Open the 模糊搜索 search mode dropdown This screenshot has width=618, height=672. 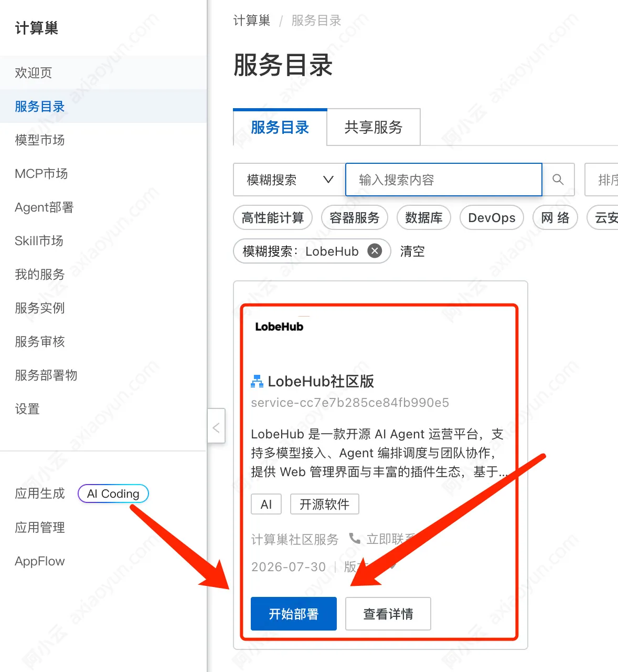coord(289,180)
